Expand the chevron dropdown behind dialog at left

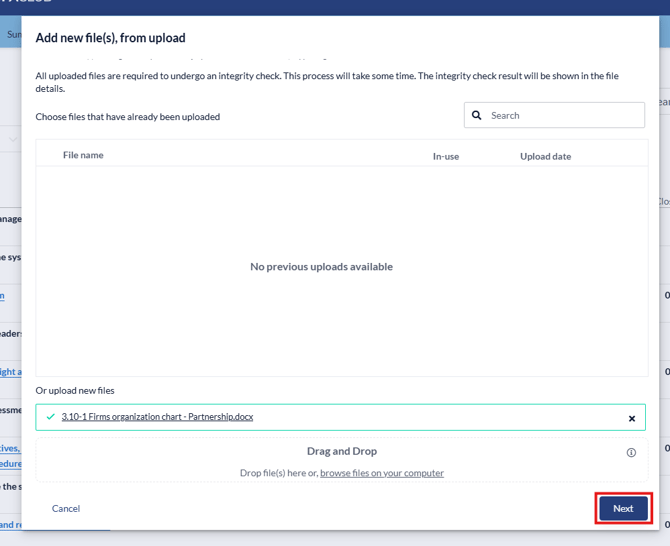(13, 139)
